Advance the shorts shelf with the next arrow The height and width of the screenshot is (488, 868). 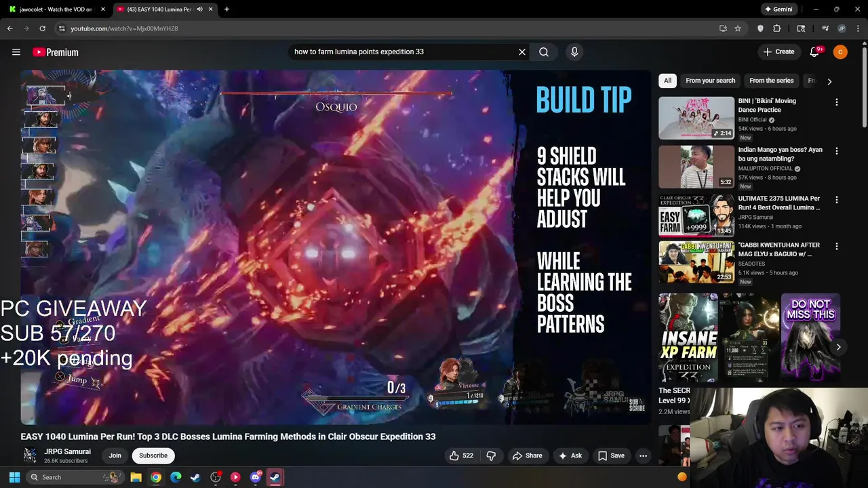click(x=838, y=347)
